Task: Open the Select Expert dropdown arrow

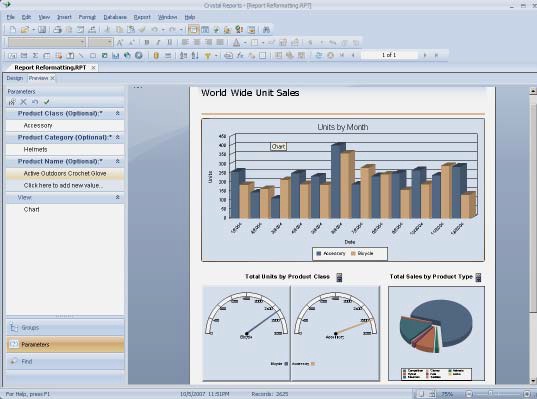Action: pyautogui.click(x=216, y=55)
